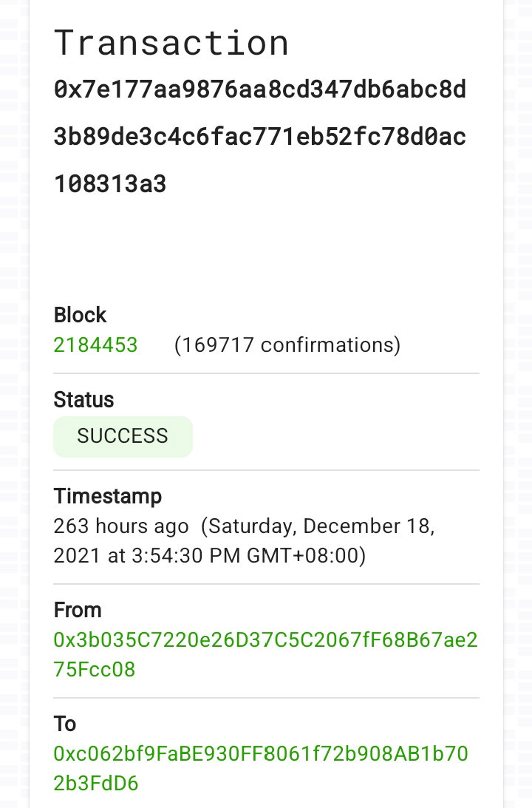The image size is (532, 808).
Task: Open the From address starting 0x3b035C
Action: coord(266,654)
